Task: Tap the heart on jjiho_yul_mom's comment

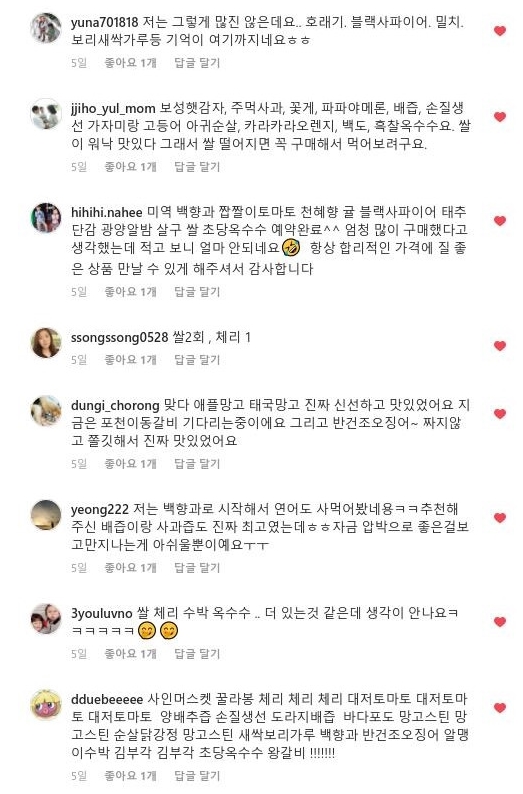Action: point(500,117)
